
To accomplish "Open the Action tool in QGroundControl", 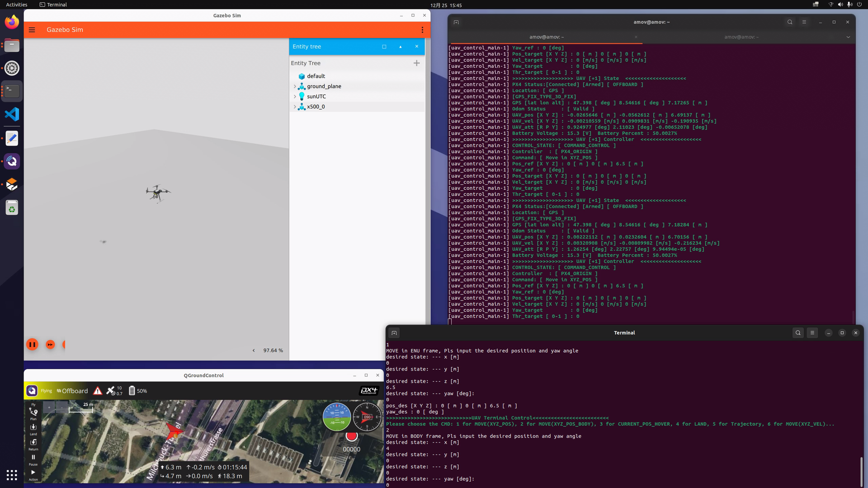I will (x=33, y=474).
